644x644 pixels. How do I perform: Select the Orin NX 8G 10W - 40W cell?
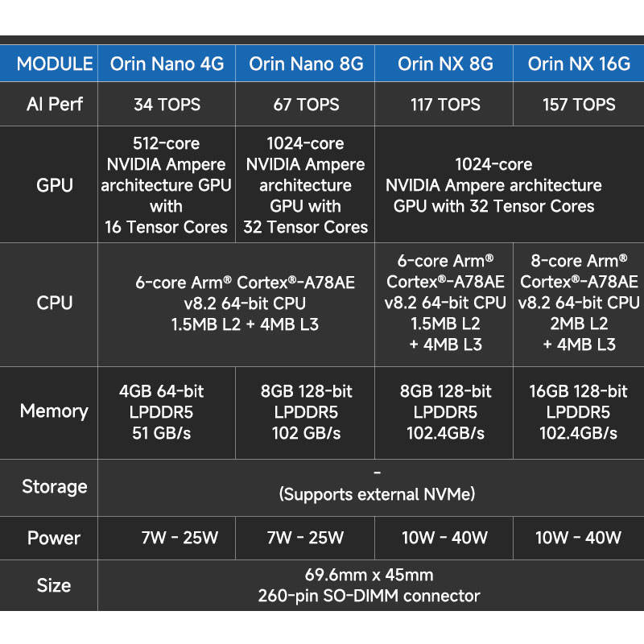click(444, 538)
